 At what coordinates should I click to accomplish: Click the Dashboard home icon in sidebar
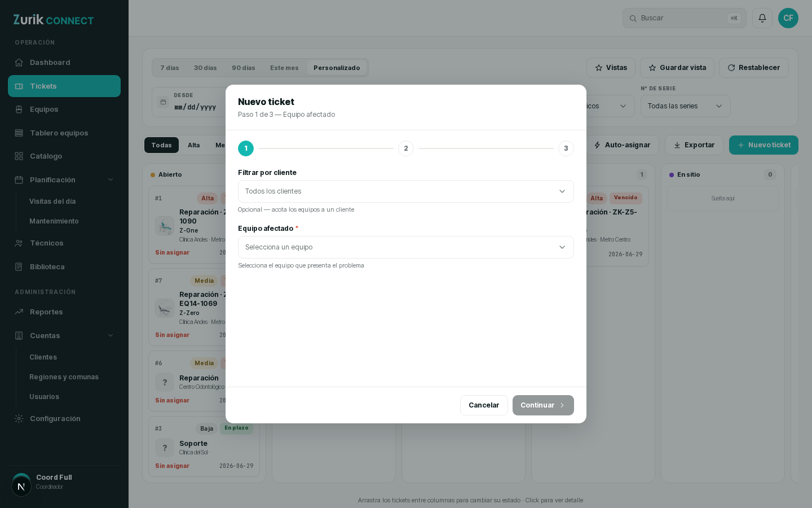19,63
